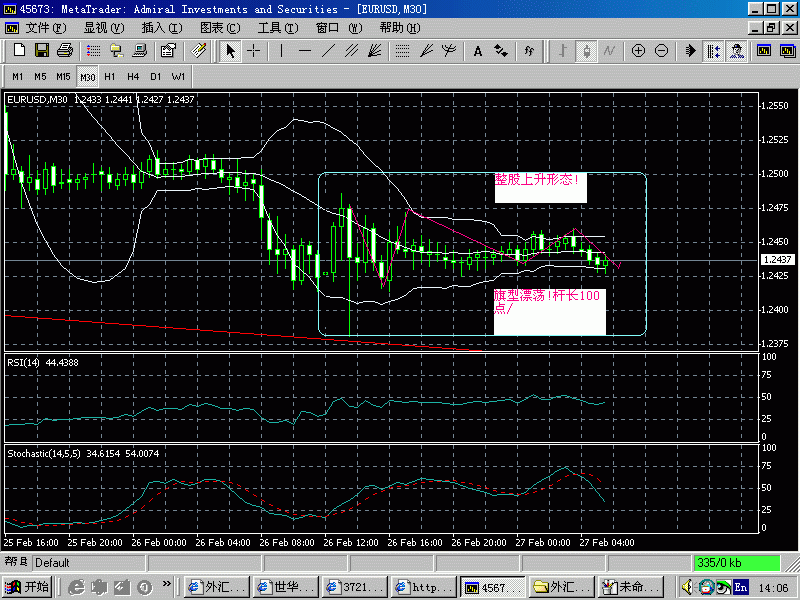
Task: Save chart with the floppy disk icon
Action: [42, 51]
